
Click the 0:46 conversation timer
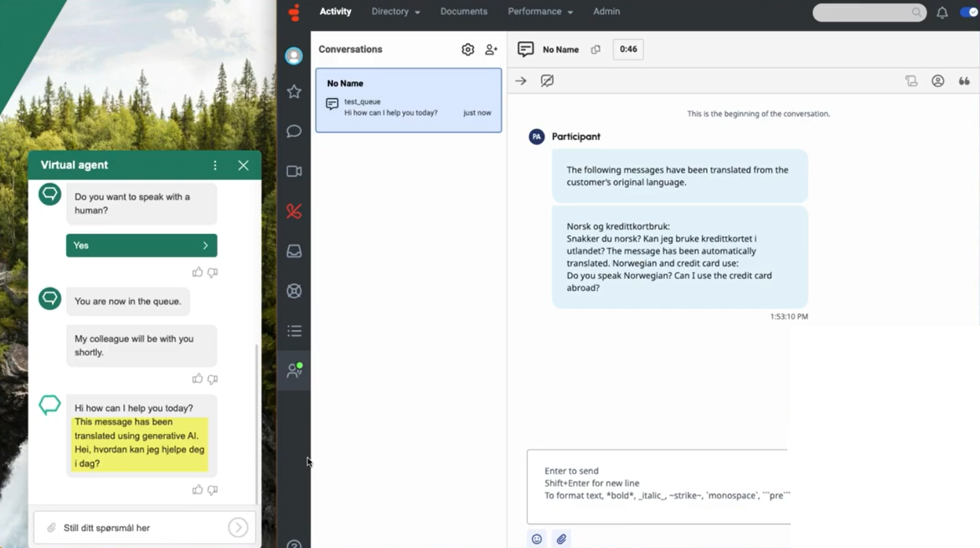click(x=628, y=49)
